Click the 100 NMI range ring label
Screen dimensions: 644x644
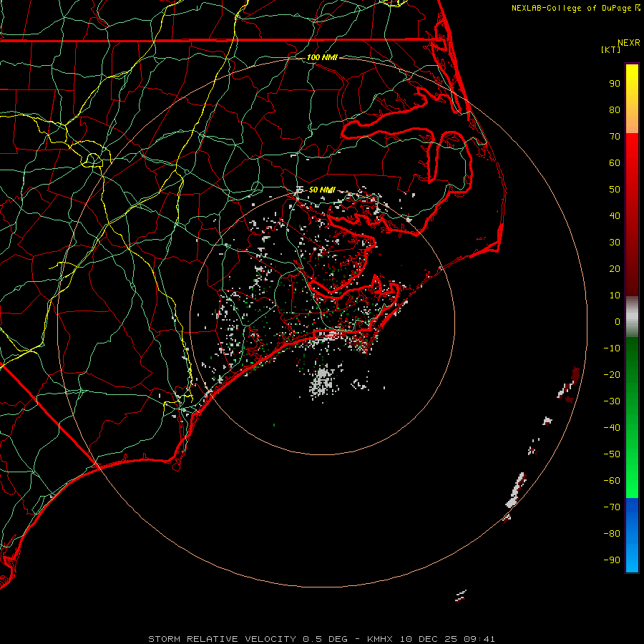tap(322, 57)
